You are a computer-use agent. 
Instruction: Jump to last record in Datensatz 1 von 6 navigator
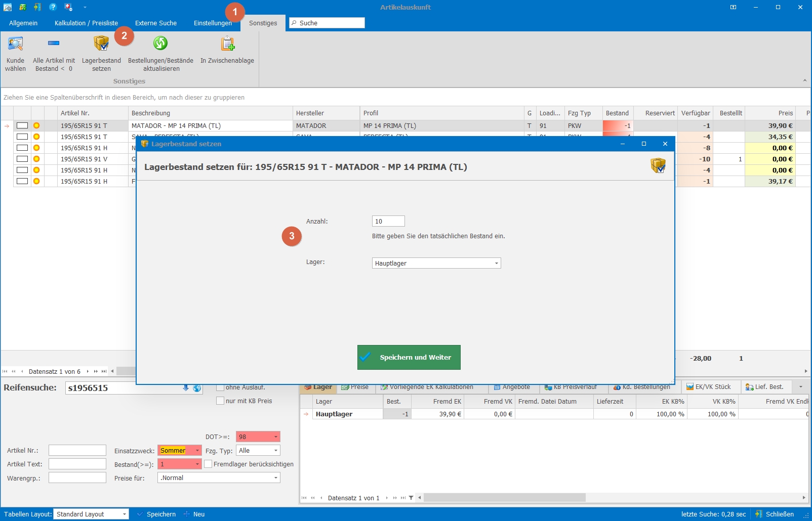click(104, 371)
